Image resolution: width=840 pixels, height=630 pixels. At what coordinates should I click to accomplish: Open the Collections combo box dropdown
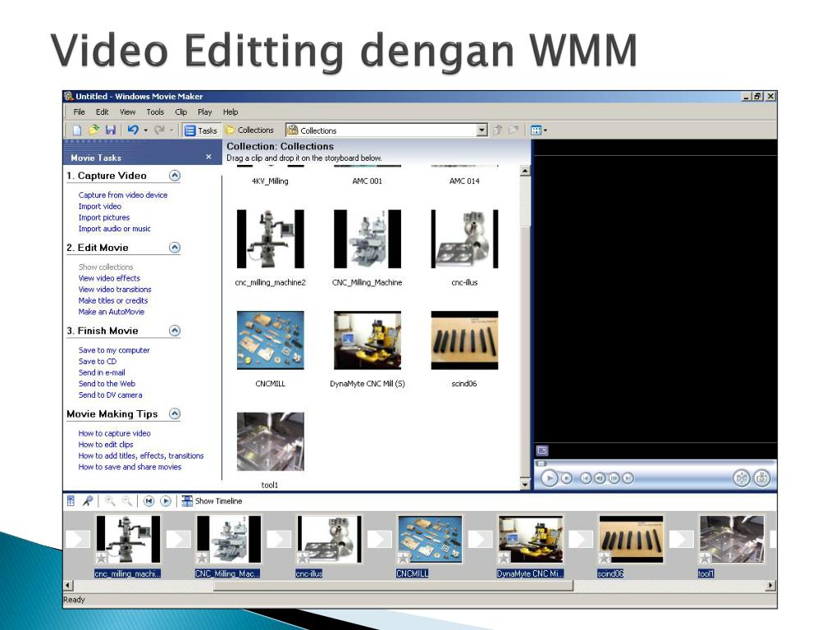[x=482, y=130]
